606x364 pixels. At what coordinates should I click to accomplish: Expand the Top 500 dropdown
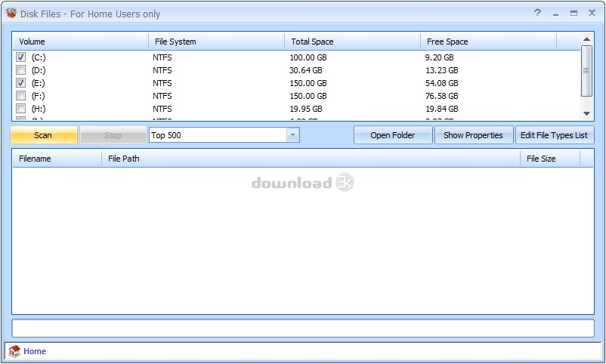tap(292, 135)
